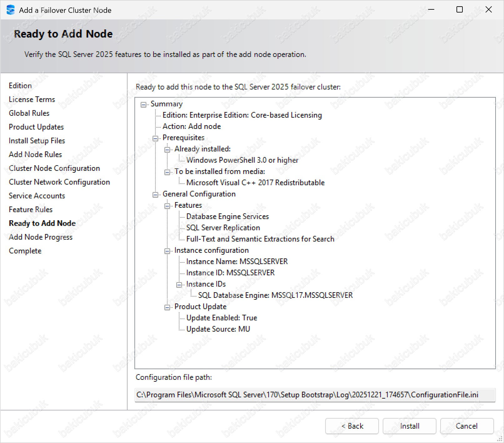Viewport: 504px width, 443px height.
Task: Collapse the Features tree node
Action: point(167,206)
